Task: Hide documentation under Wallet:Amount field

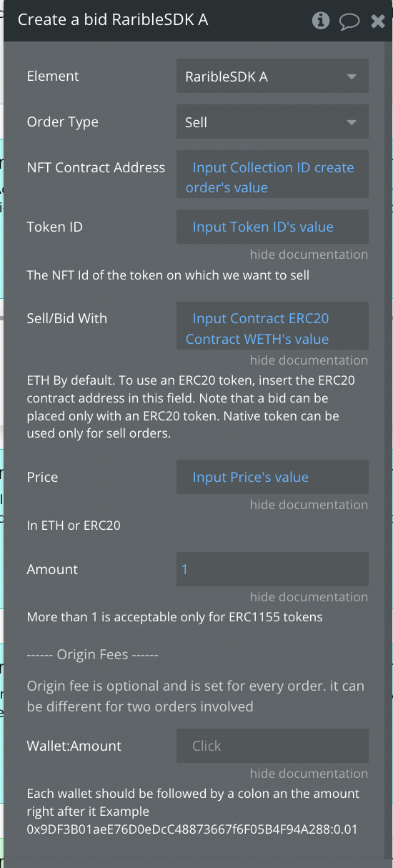Action: point(309,774)
